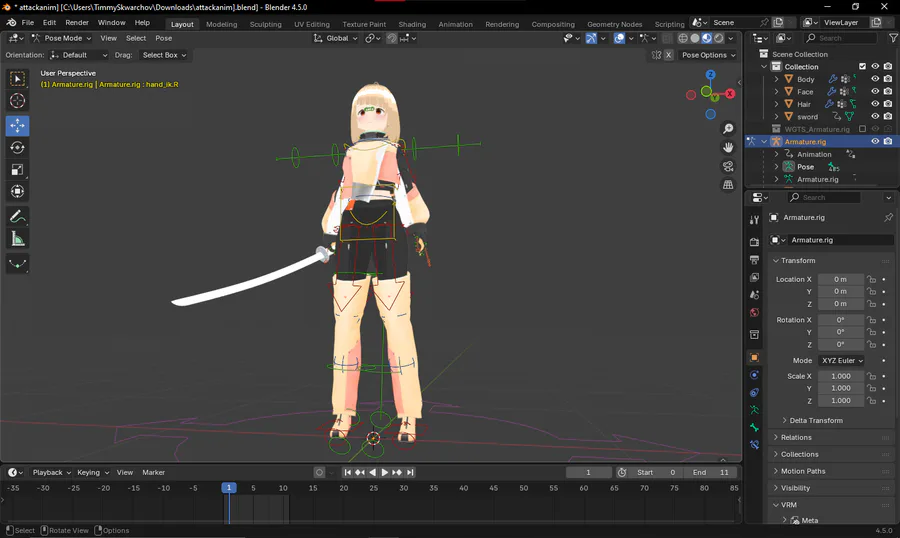
Task: Activate the Scale tool
Action: (x=17, y=169)
